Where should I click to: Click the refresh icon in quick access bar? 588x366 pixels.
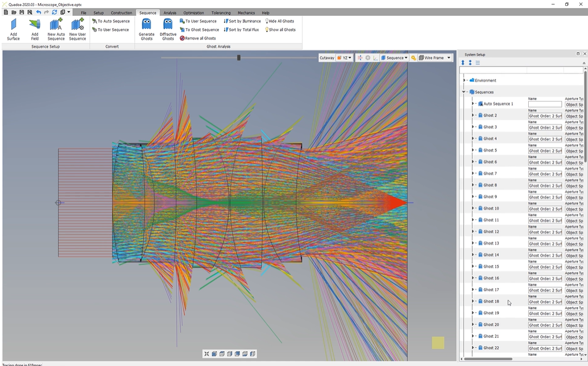(54, 12)
